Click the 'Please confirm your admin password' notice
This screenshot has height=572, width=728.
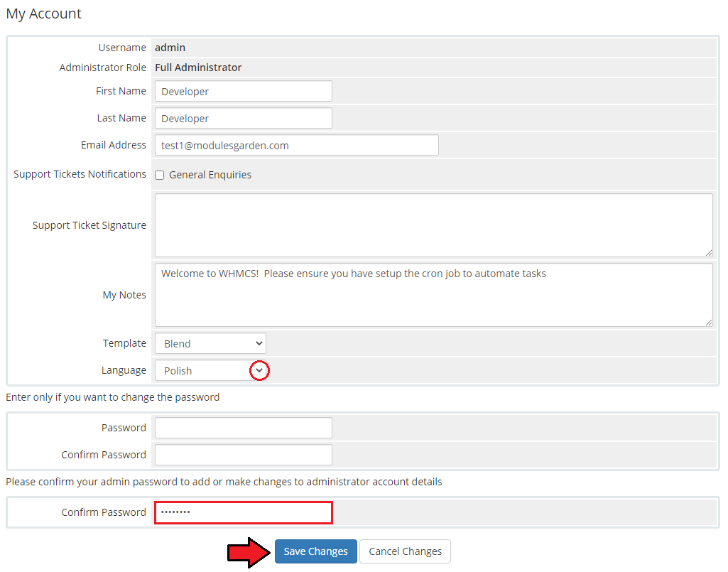[x=224, y=482]
